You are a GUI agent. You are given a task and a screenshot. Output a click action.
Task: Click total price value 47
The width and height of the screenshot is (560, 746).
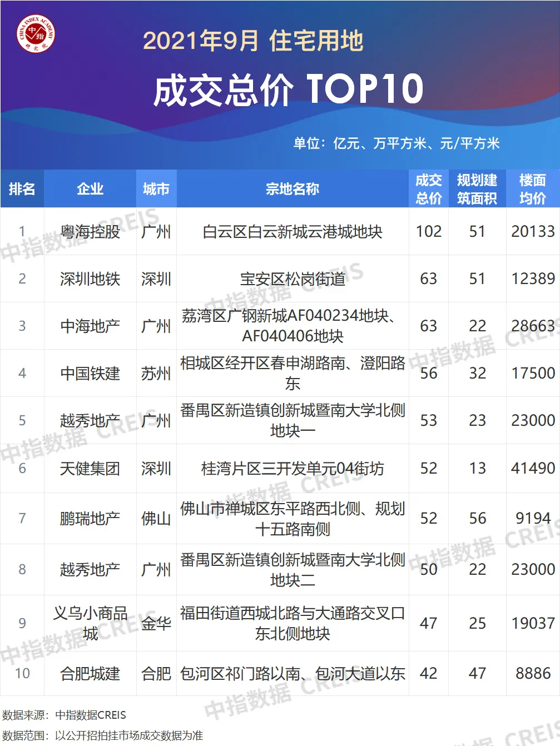click(429, 623)
